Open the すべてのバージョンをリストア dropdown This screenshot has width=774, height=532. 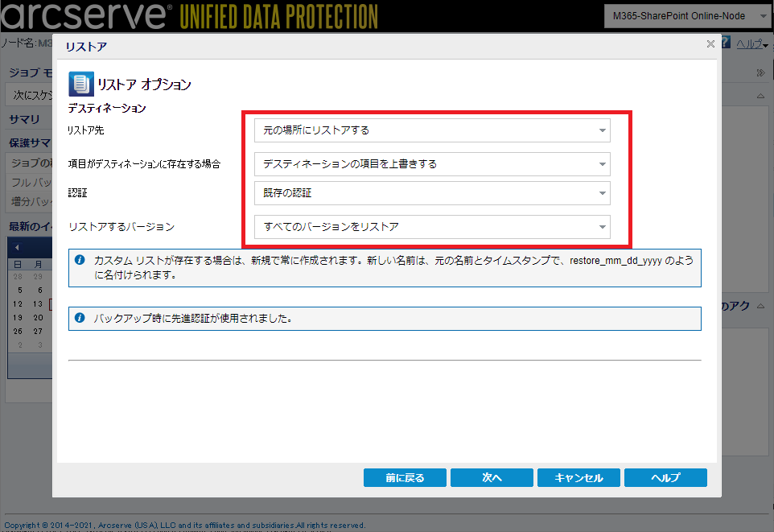[x=432, y=227]
